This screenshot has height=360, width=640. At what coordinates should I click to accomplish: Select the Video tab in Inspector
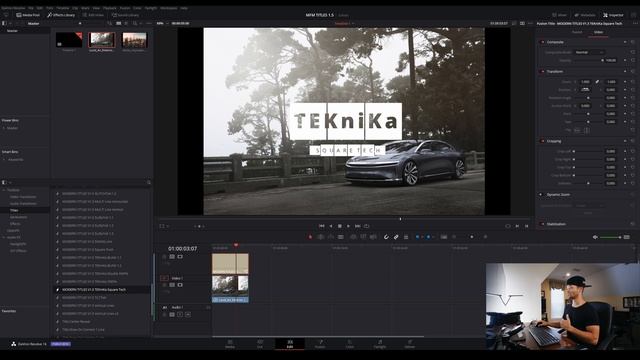(x=598, y=32)
